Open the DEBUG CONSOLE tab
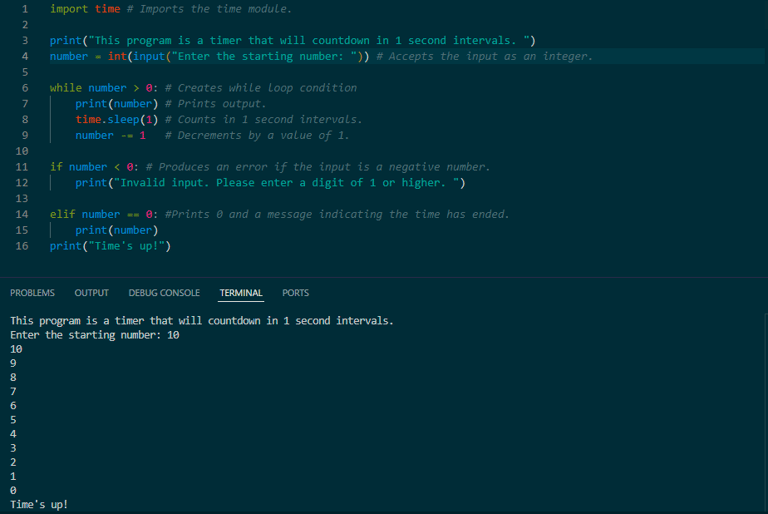This screenshot has height=514, width=768. (164, 293)
